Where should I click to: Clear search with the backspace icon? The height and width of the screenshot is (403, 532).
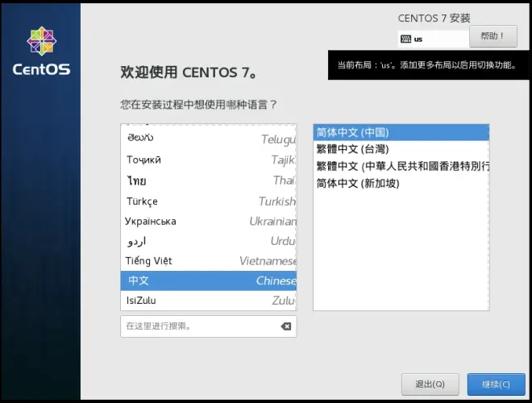point(285,326)
